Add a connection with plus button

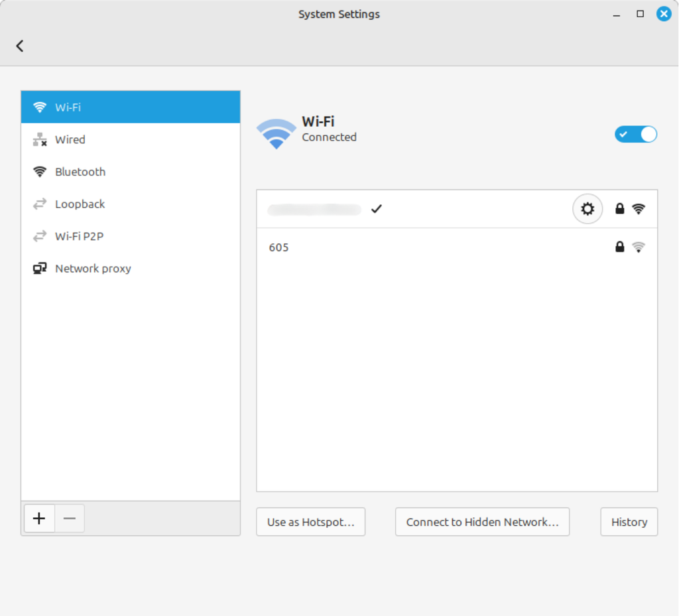pyautogui.click(x=39, y=518)
